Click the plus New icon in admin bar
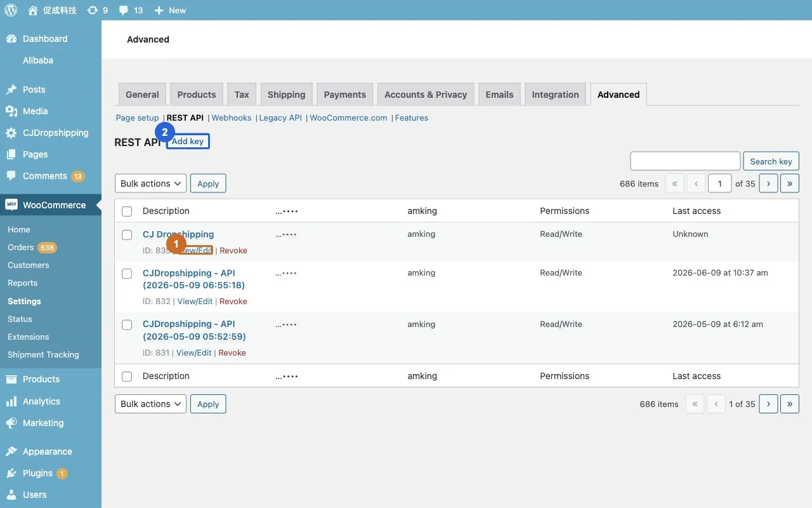 click(x=159, y=10)
